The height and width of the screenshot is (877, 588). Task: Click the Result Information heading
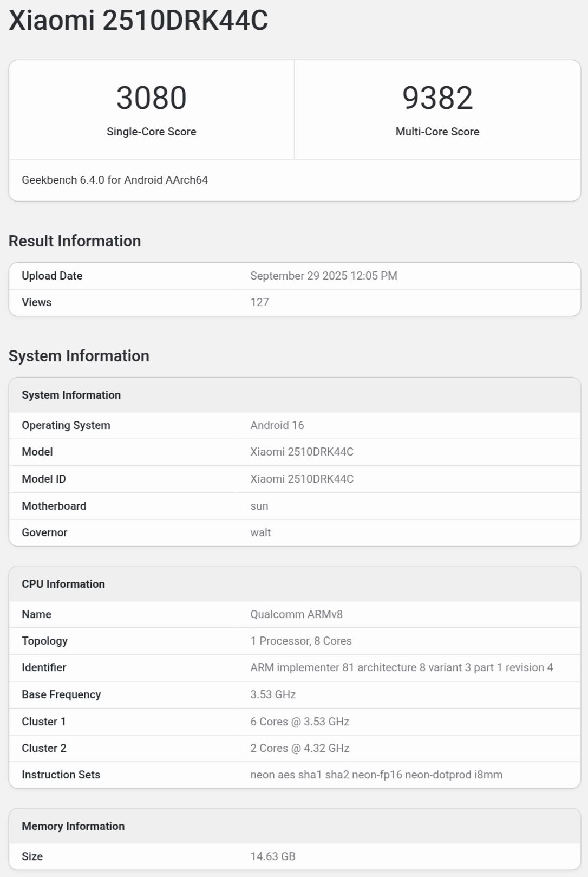(x=75, y=241)
